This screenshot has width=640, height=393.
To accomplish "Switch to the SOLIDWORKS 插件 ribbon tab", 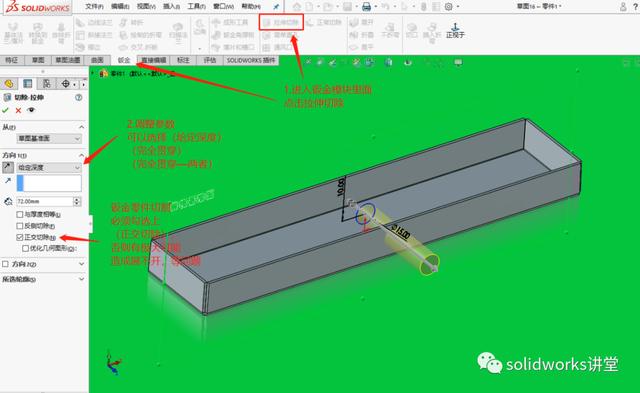I will tap(251, 60).
